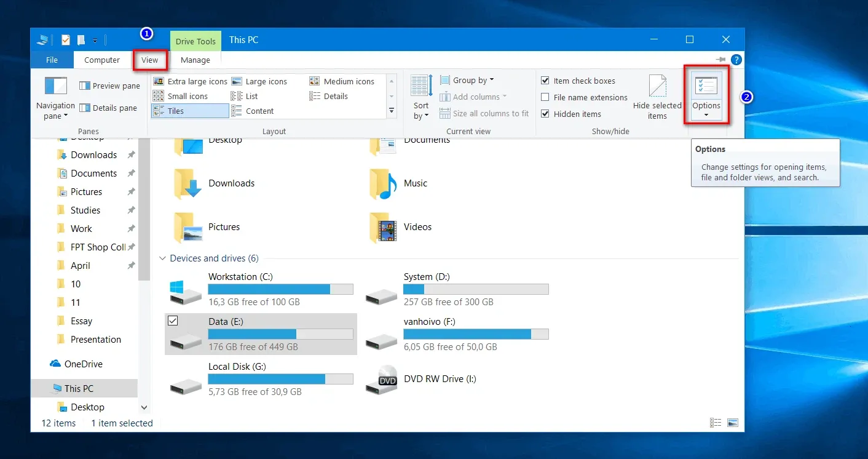Select the Videos folder tile

pos(401,227)
